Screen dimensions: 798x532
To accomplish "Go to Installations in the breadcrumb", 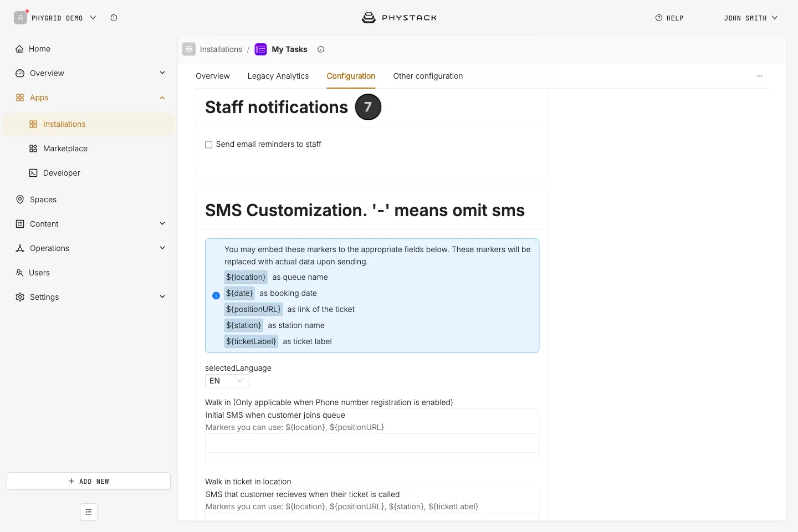I will 221,49.
